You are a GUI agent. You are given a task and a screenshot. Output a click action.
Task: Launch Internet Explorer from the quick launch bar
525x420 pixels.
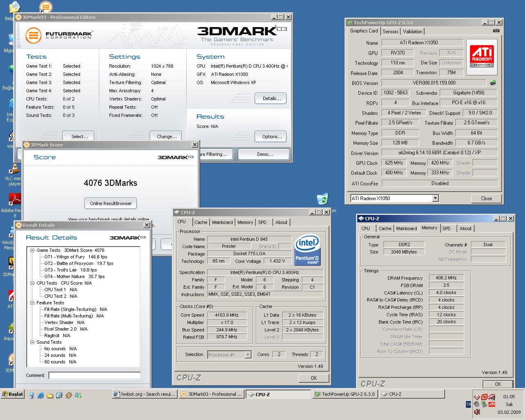tap(41, 395)
